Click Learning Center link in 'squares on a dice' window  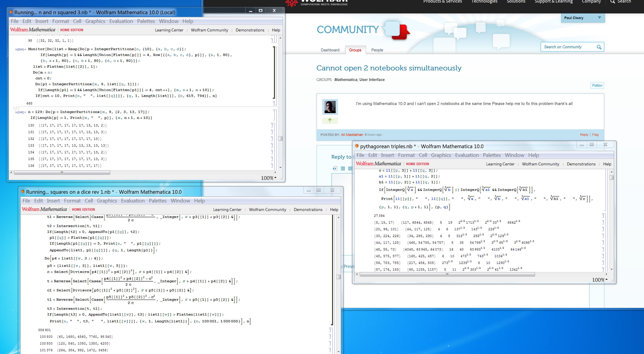[x=227, y=210]
